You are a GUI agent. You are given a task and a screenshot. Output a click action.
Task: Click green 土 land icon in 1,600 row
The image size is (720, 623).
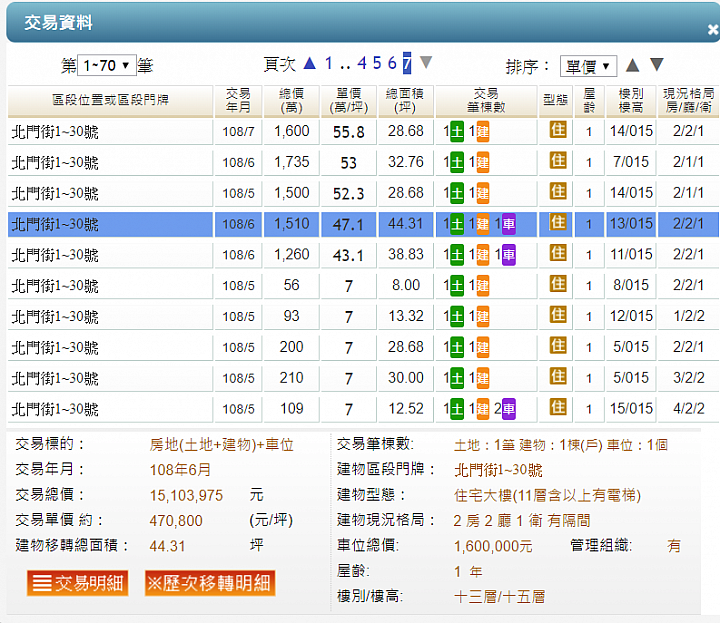coord(457,132)
